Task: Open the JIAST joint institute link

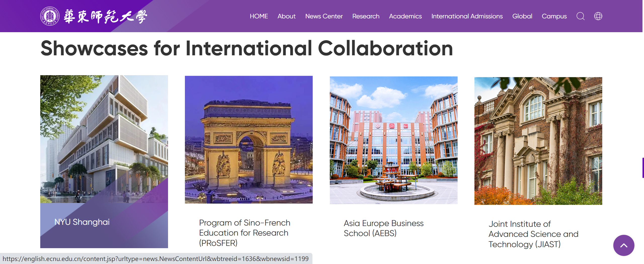Action: [x=533, y=234]
